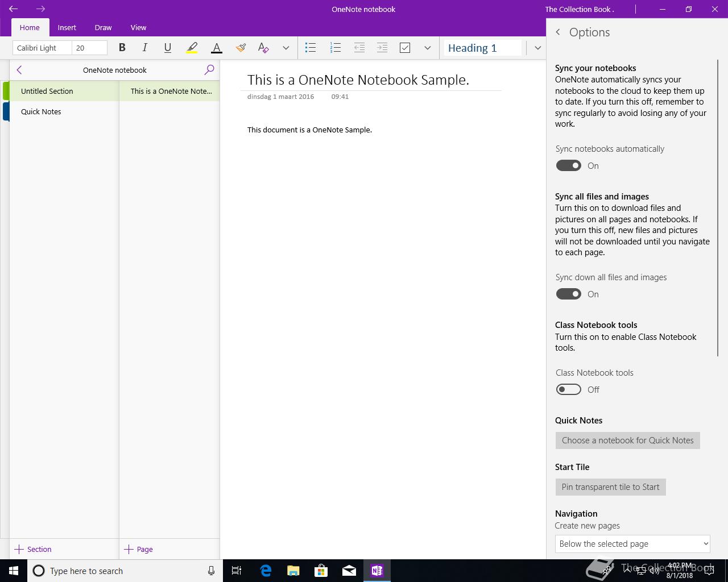Go forward with the title bar arrow
728x582 pixels.
click(x=40, y=9)
